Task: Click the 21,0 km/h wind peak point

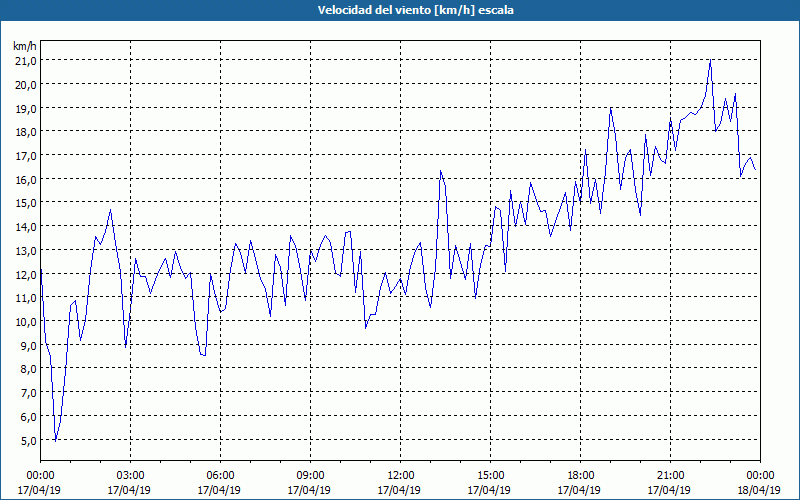Action: 710,60
